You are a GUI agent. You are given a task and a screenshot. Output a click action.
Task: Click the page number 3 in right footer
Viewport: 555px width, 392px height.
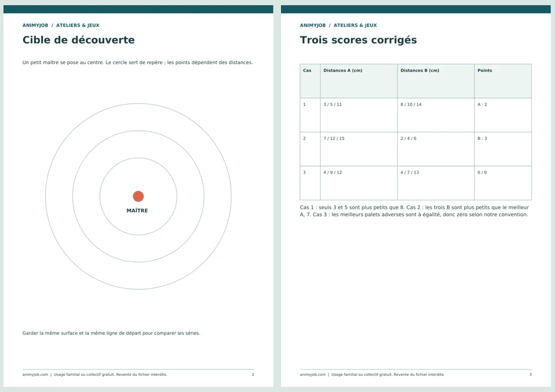(530, 375)
